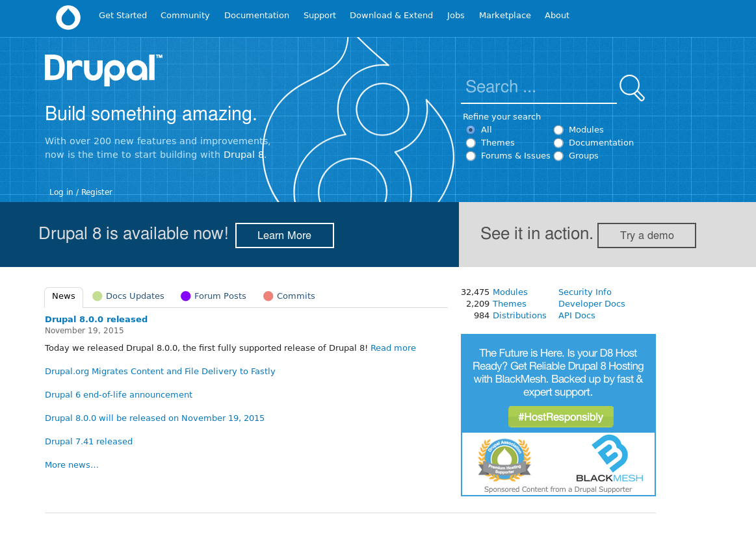Click the Drupal 8 link in hero text
This screenshot has height=547, width=756.
pos(244,155)
